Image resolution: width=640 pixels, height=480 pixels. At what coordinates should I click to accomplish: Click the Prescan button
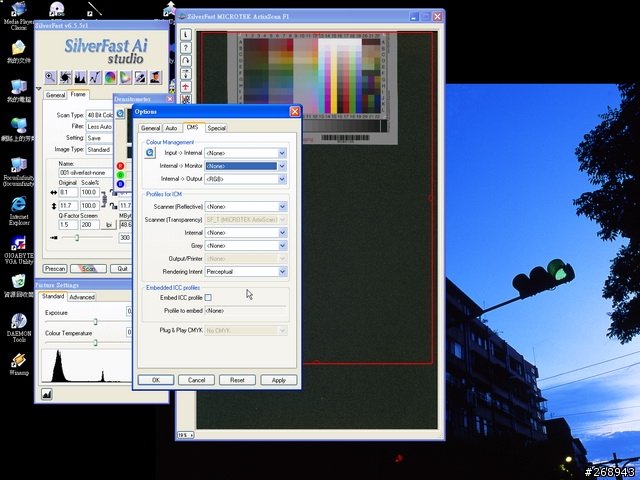pos(55,269)
